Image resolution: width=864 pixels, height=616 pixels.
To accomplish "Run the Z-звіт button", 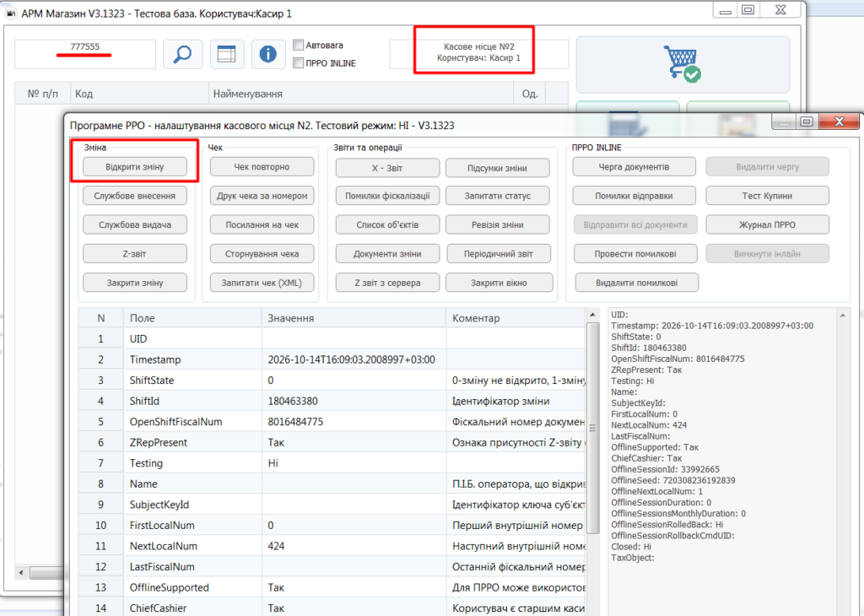I will click(x=135, y=254).
